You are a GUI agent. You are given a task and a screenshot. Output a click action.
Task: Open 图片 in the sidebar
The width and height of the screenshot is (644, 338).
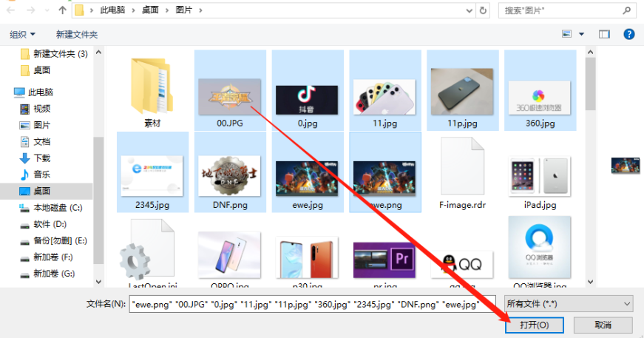pos(35,125)
